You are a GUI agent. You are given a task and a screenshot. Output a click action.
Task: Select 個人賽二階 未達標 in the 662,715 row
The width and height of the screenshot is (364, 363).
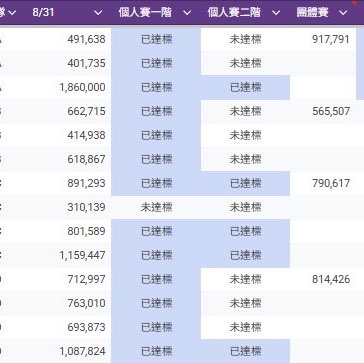(245, 111)
